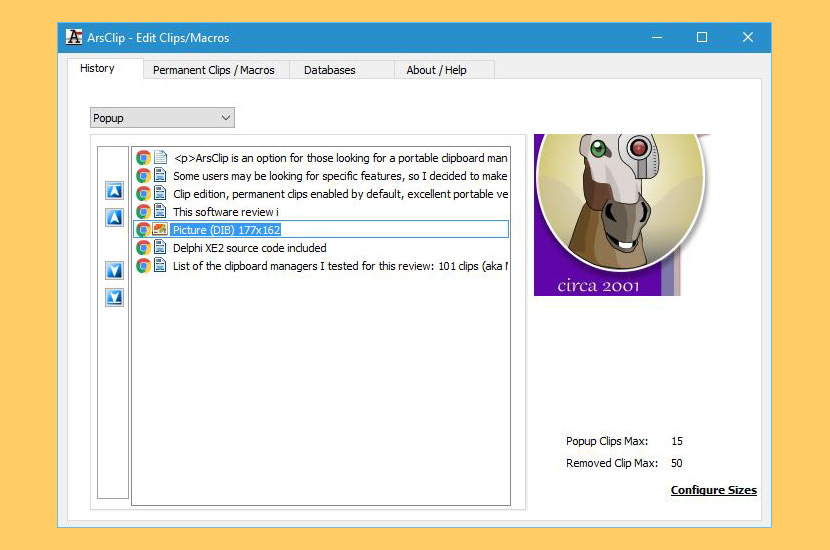Image resolution: width=830 pixels, height=550 pixels.
Task: Select the 'Clip edition, permanent clips' entry
Action: pos(340,194)
